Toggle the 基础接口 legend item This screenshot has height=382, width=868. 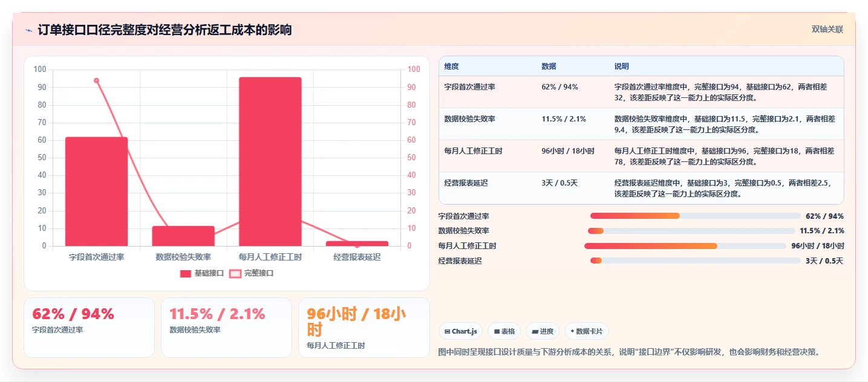tap(202, 273)
